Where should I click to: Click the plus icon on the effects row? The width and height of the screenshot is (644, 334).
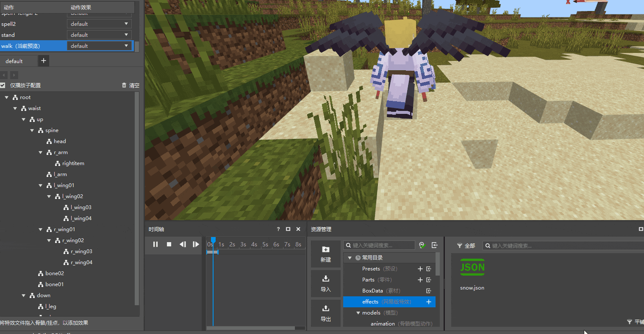click(x=428, y=302)
